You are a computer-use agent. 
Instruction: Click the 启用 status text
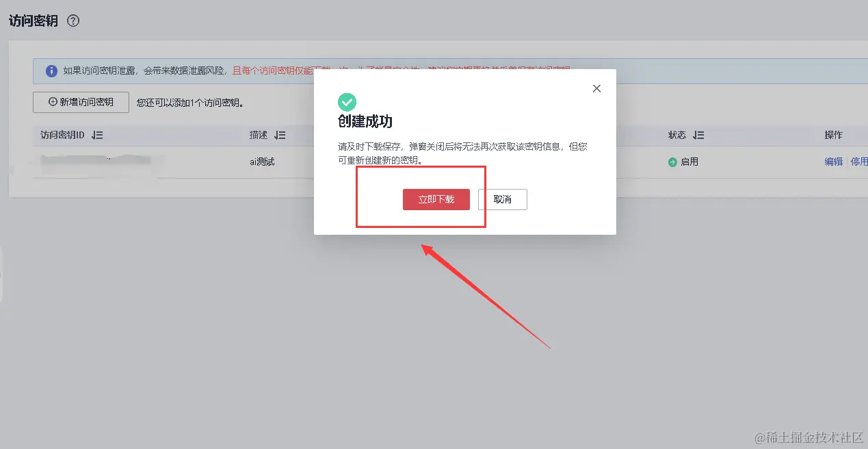coord(689,162)
